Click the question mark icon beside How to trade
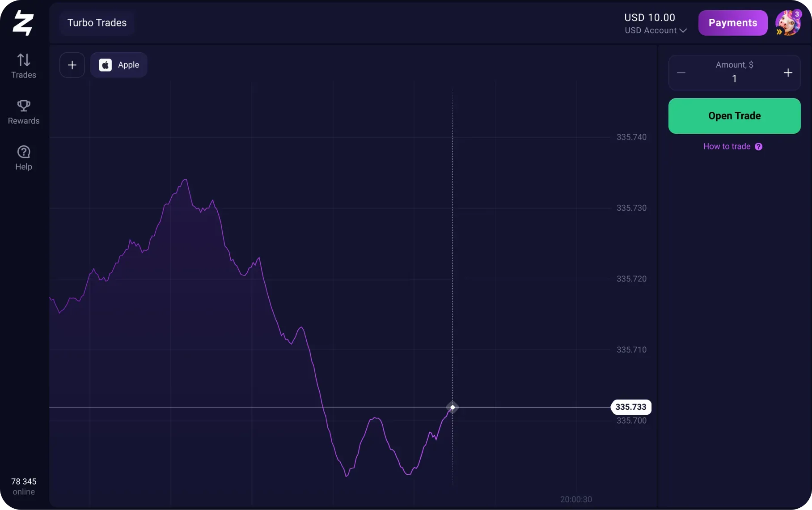812x510 pixels. 758,147
